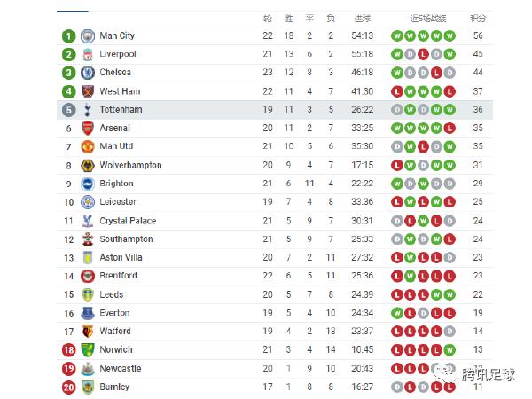Sort by the 积分 points column header

[478, 18]
